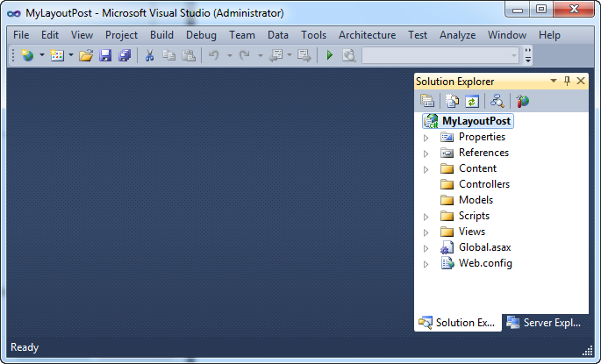The image size is (601, 364).
Task: Open the Navigate Backward dropdown arrow
Action: click(290, 55)
